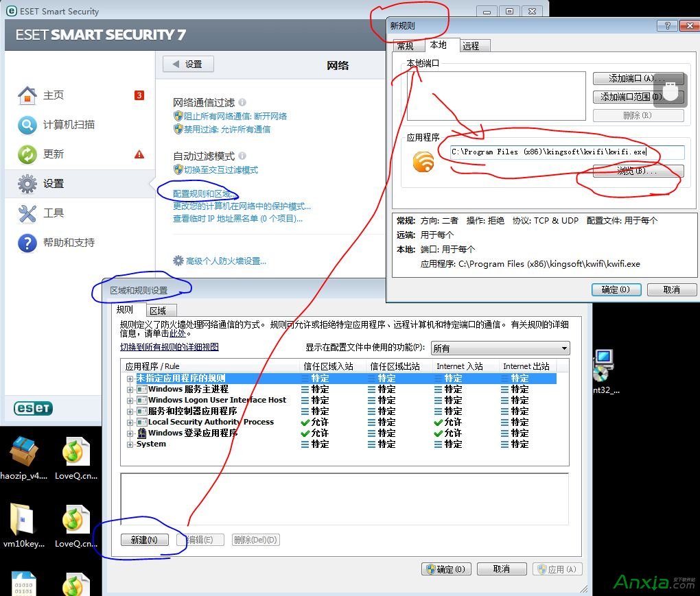Viewport: 700px width, 596px height.
Task: Open vm10key desktop folder icon
Action: coord(21,519)
